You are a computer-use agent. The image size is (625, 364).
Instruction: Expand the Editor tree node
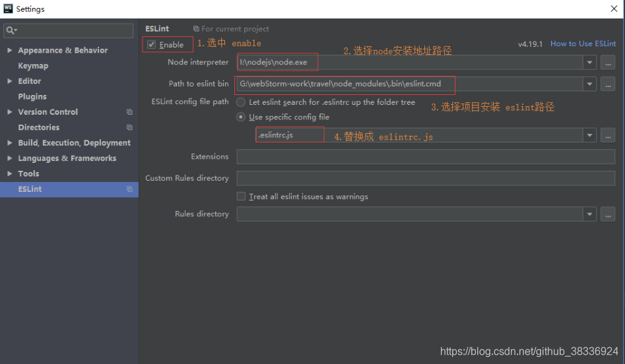pos(9,81)
